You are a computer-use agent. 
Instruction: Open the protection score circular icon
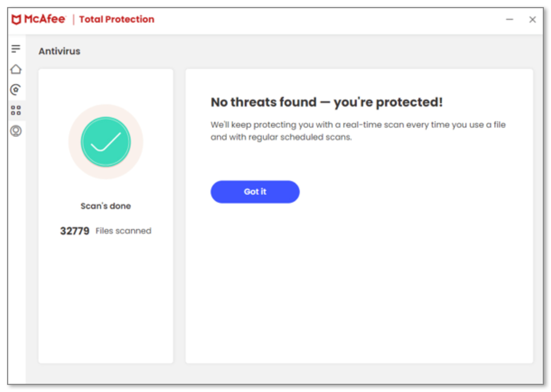point(16,90)
